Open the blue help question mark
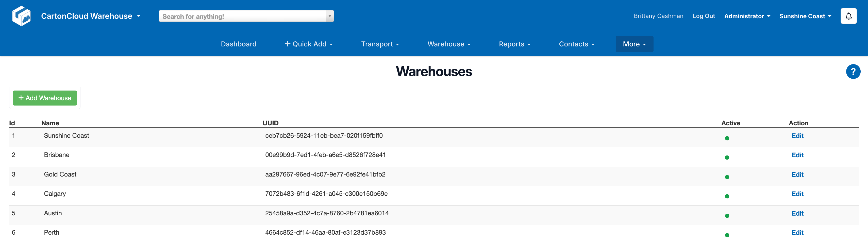Viewport: 868px width, 244px height. (x=853, y=71)
